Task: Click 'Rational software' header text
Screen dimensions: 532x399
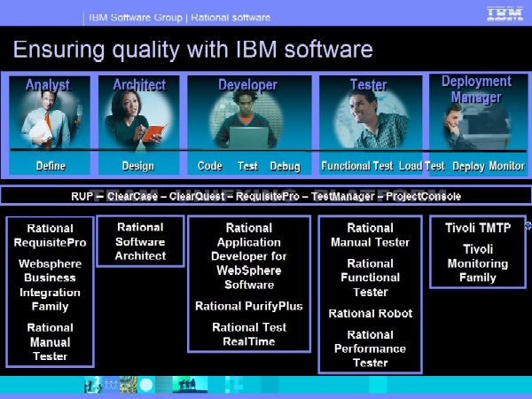Action: pyautogui.click(x=231, y=18)
